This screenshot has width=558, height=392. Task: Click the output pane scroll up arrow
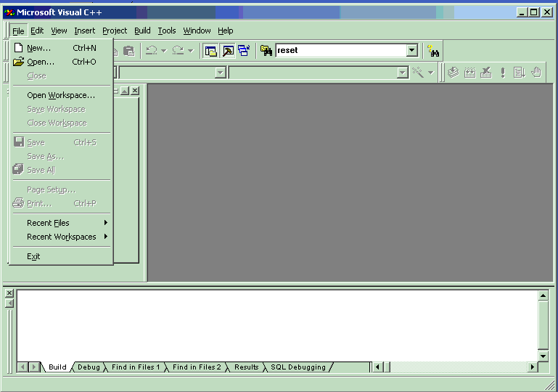click(543, 295)
